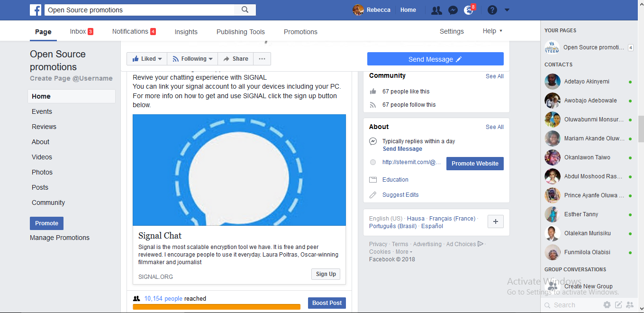Switch to the Insights tab
Viewport: 644px width, 313px height.
coord(186,32)
